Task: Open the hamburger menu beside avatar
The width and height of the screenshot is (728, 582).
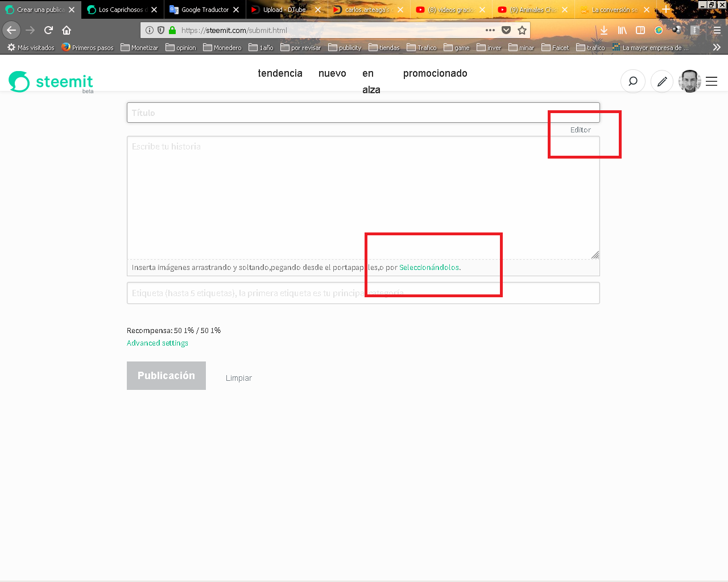Action: coord(712,82)
